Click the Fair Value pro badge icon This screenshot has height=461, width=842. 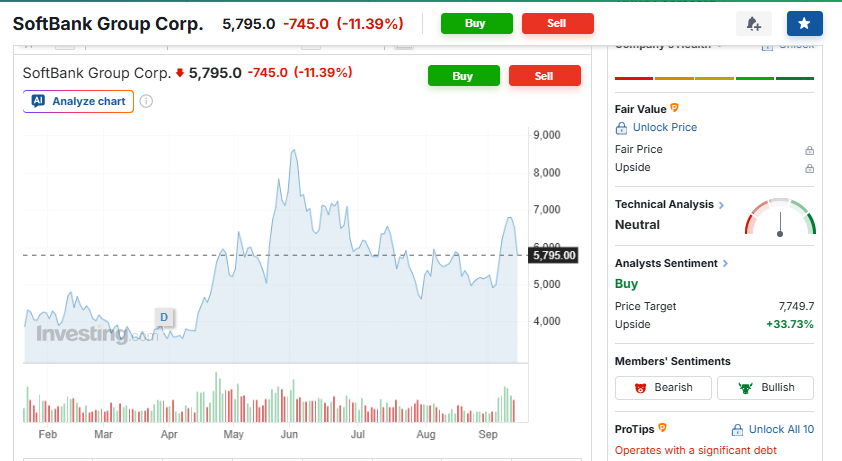click(675, 108)
